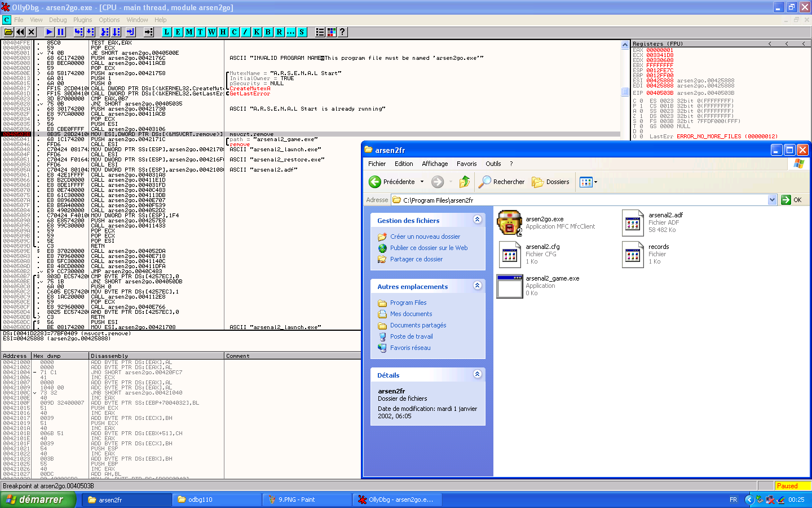This screenshot has width=812, height=508.
Task: Click Précédente back button in Explorer
Action: [x=392, y=182]
